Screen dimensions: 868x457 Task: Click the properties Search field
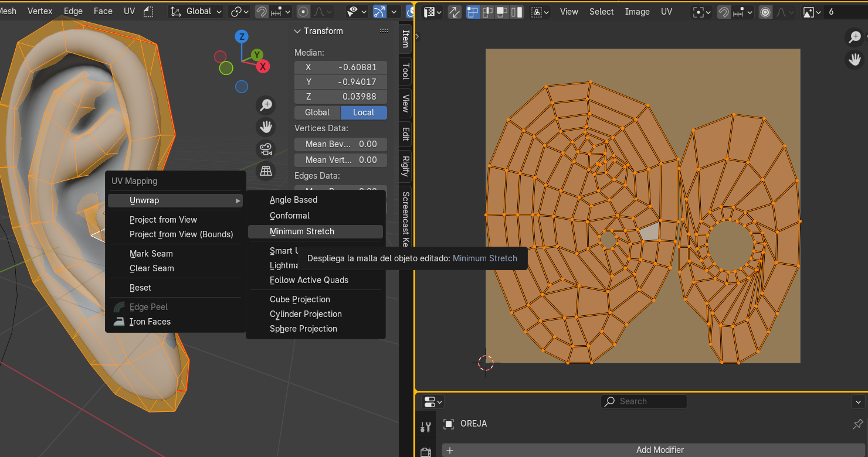[644, 401]
